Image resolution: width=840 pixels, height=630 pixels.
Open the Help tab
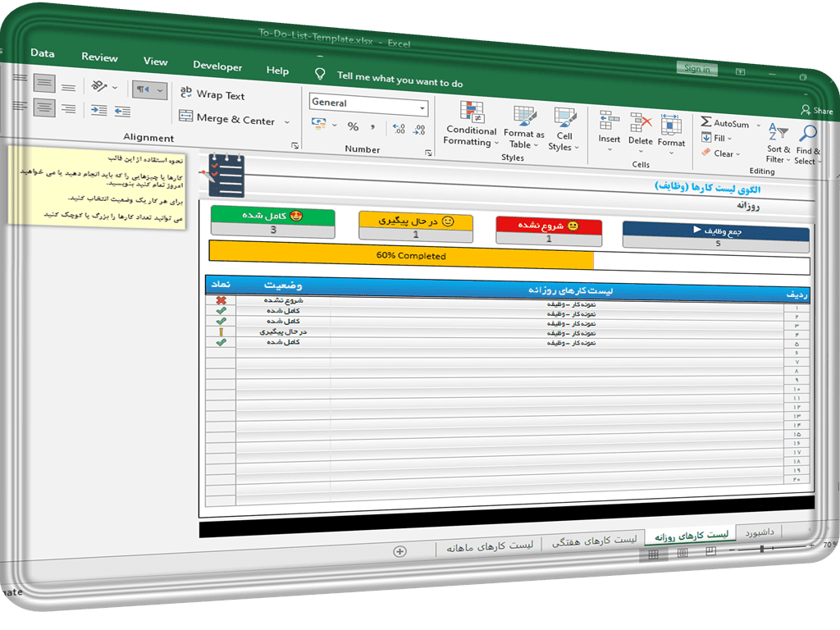click(x=277, y=71)
